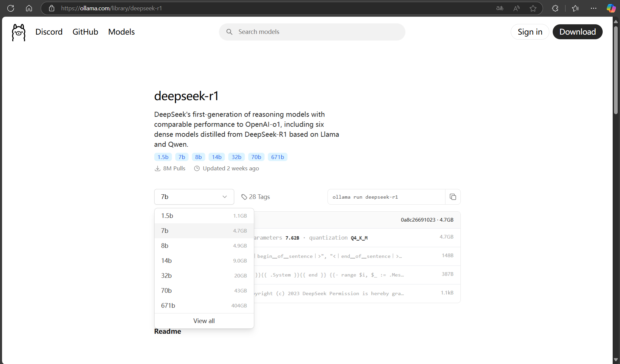Select the ollama run deepseek-r1 command text
This screenshot has height=364, width=620.
click(365, 197)
